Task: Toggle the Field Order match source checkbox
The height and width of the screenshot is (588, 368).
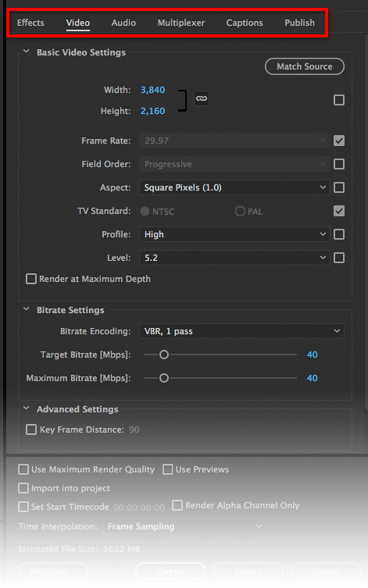Action: pyautogui.click(x=339, y=164)
